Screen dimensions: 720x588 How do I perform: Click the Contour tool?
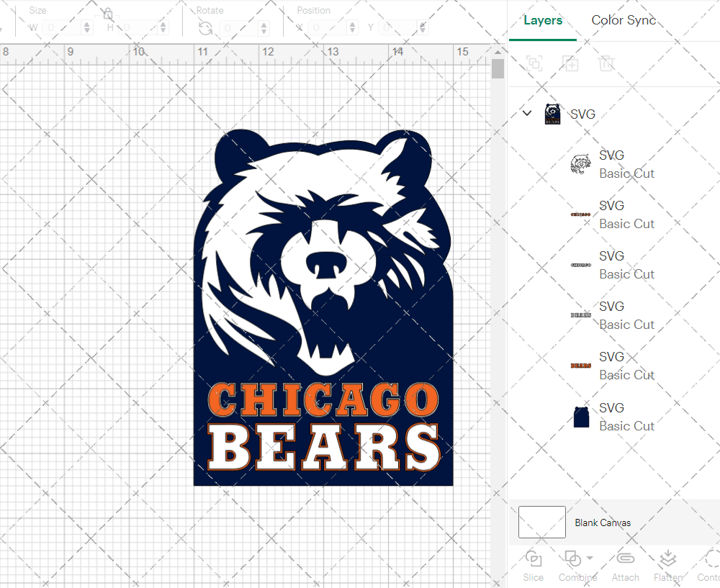(x=709, y=566)
